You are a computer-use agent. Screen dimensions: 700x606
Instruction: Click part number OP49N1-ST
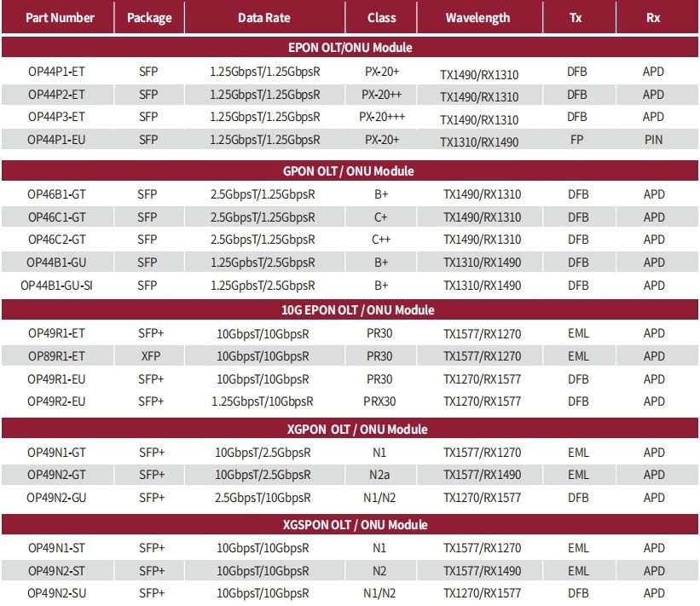click(56, 548)
